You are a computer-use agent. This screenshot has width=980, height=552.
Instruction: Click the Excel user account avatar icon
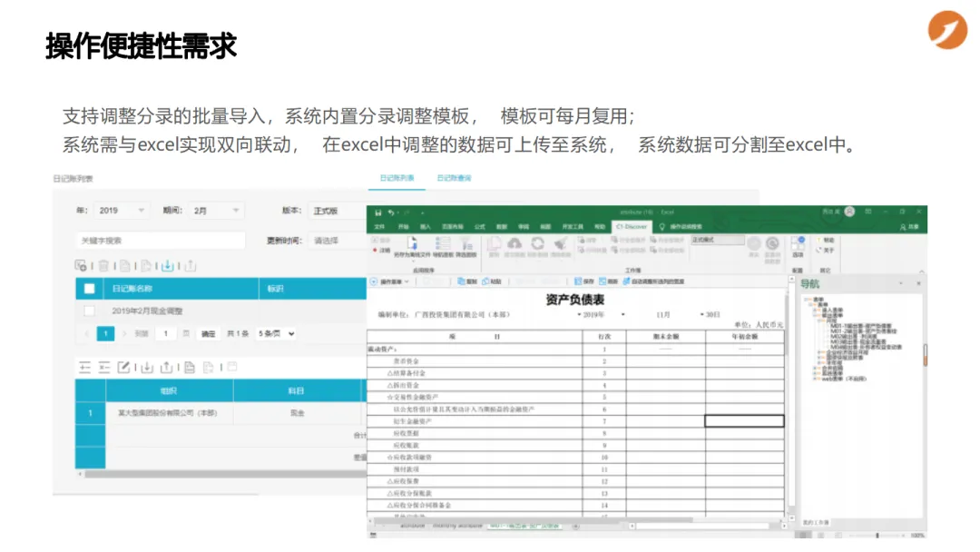pos(849,212)
